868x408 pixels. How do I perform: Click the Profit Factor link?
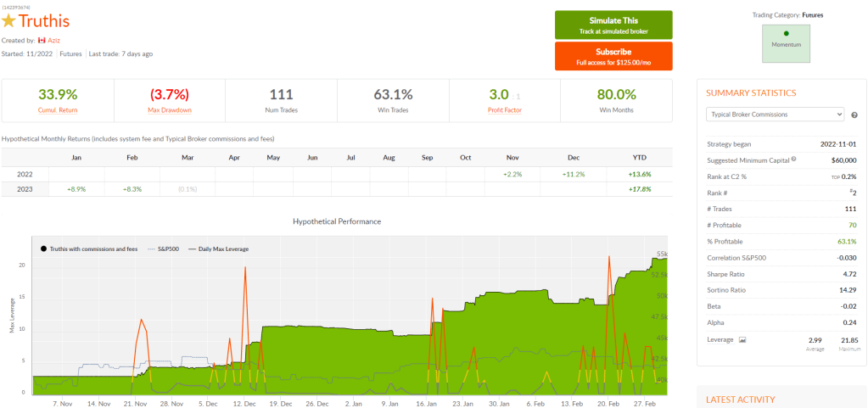504,110
